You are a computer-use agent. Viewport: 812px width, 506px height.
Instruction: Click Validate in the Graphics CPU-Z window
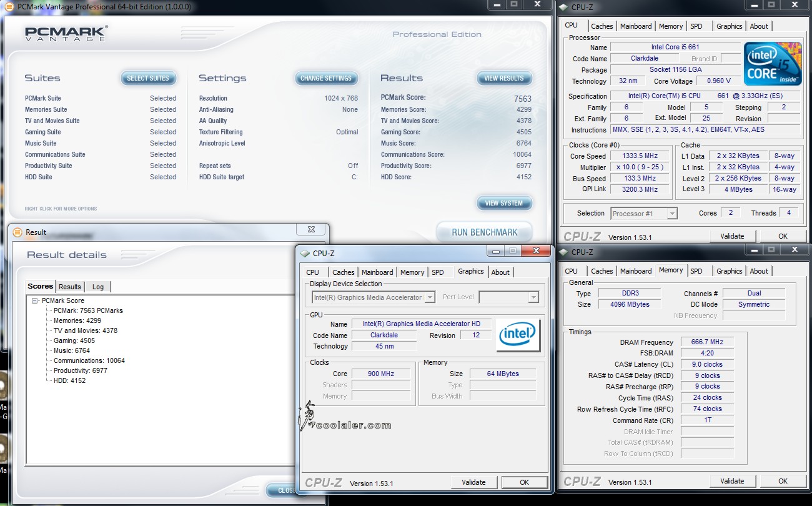473,482
